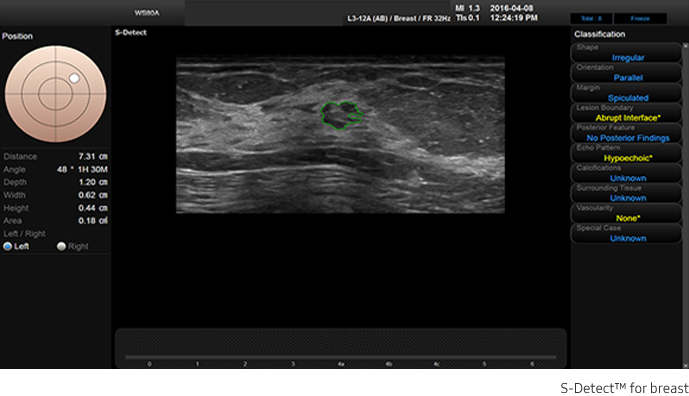689x396 pixels.
Task: Click the MI 1.3 indicator
Action: click(x=468, y=8)
